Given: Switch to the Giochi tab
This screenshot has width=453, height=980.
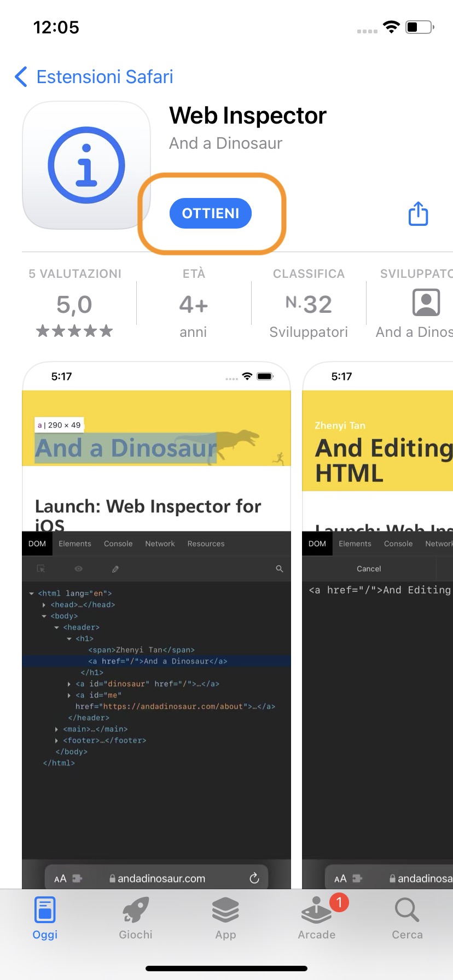Looking at the screenshot, I should coord(136,919).
